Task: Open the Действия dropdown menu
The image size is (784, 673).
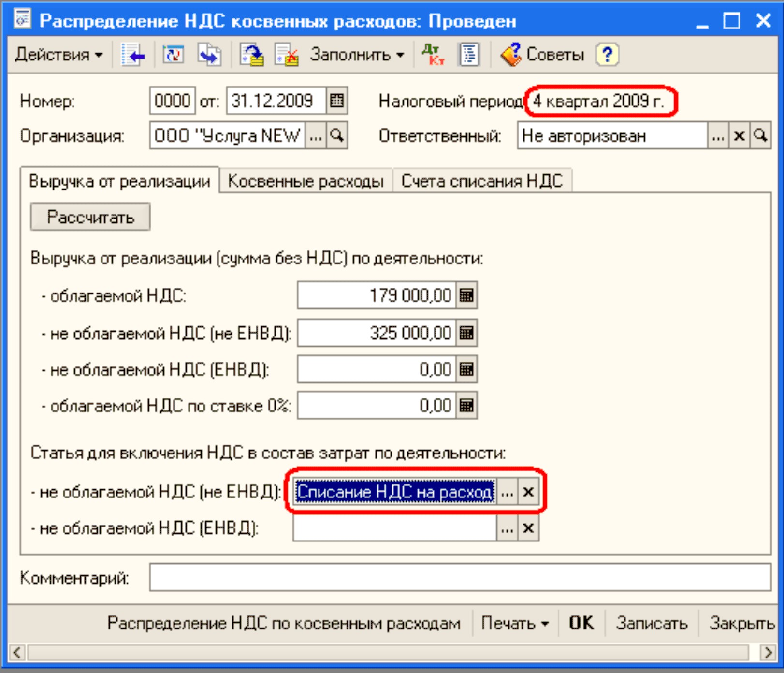Action: [59, 54]
